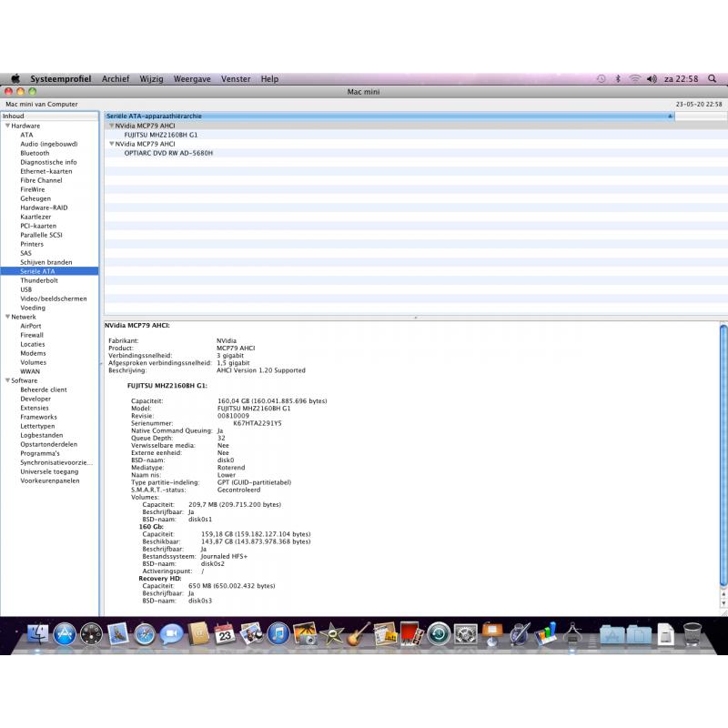Image resolution: width=728 pixels, height=728 pixels.
Task: Click Inhoud column header in sidebar
Action: 50,116
